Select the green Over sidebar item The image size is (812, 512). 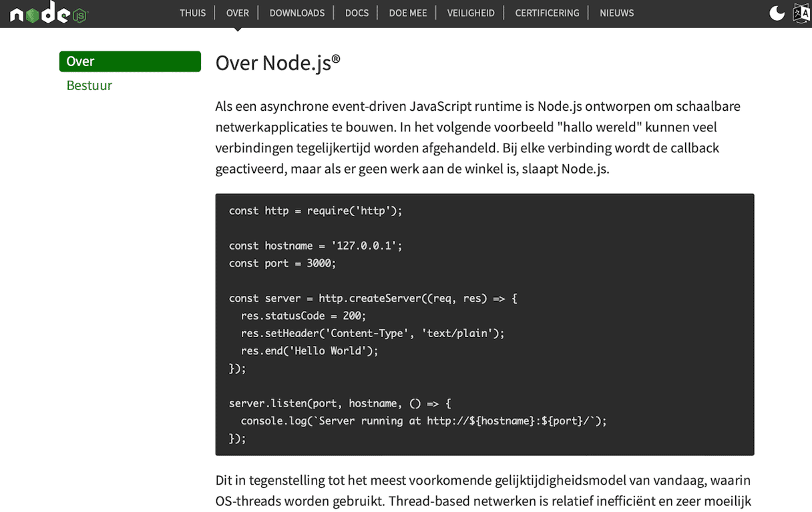pos(130,61)
